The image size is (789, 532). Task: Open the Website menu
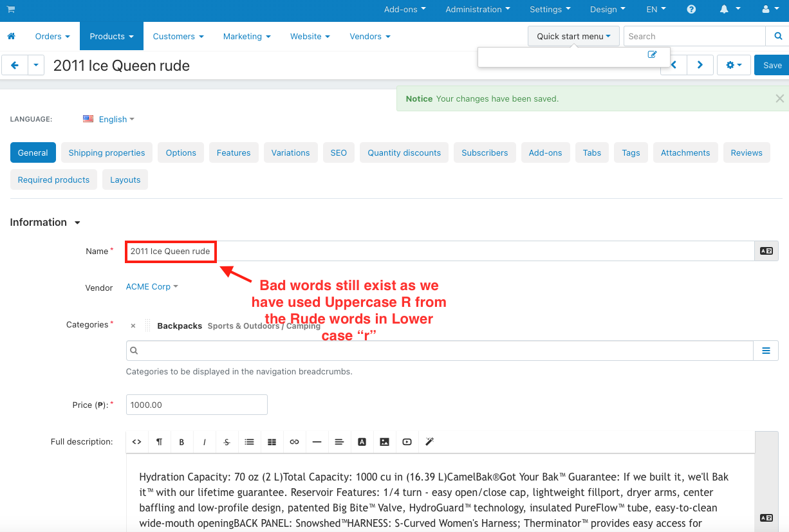[310, 37]
